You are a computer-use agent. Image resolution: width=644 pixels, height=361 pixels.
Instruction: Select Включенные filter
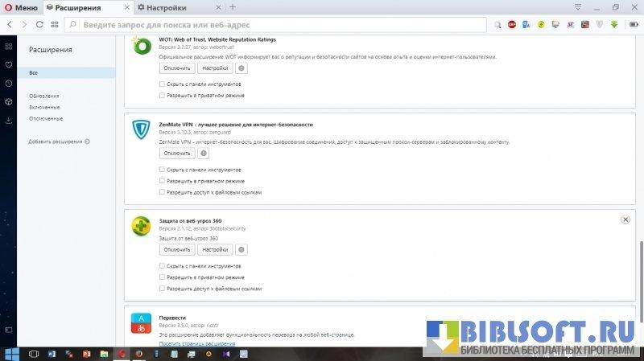point(44,107)
